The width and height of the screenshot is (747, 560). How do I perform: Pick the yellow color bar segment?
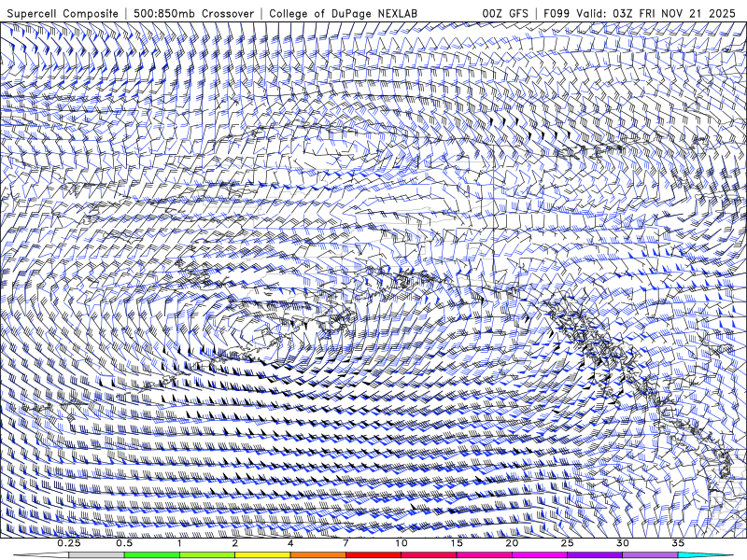pos(262,555)
